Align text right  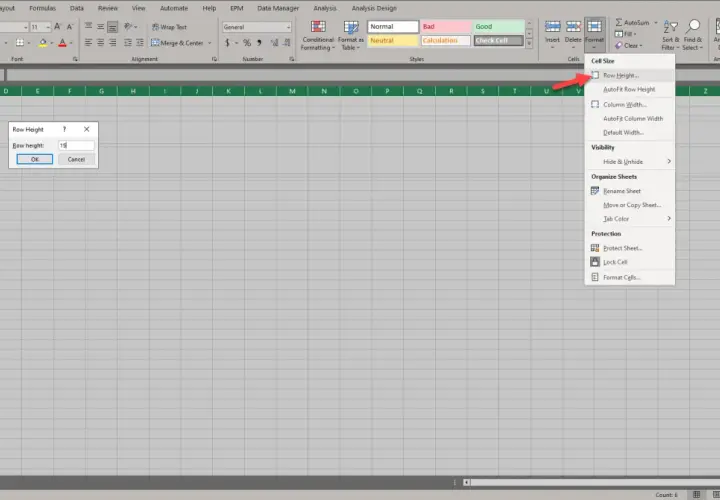(x=112, y=43)
